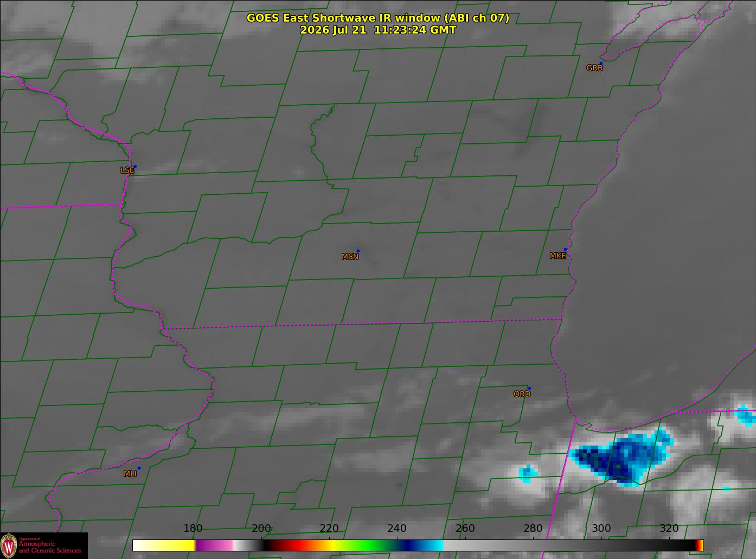This screenshot has width=756, height=559.
Task: Click the GRB station marker label
Action: point(594,68)
